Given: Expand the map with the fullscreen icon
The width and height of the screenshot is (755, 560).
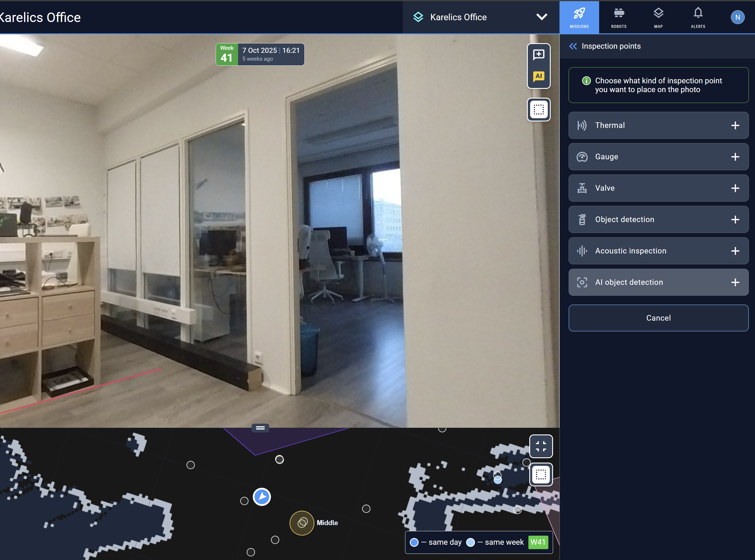Looking at the screenshot, I should 541,446.
